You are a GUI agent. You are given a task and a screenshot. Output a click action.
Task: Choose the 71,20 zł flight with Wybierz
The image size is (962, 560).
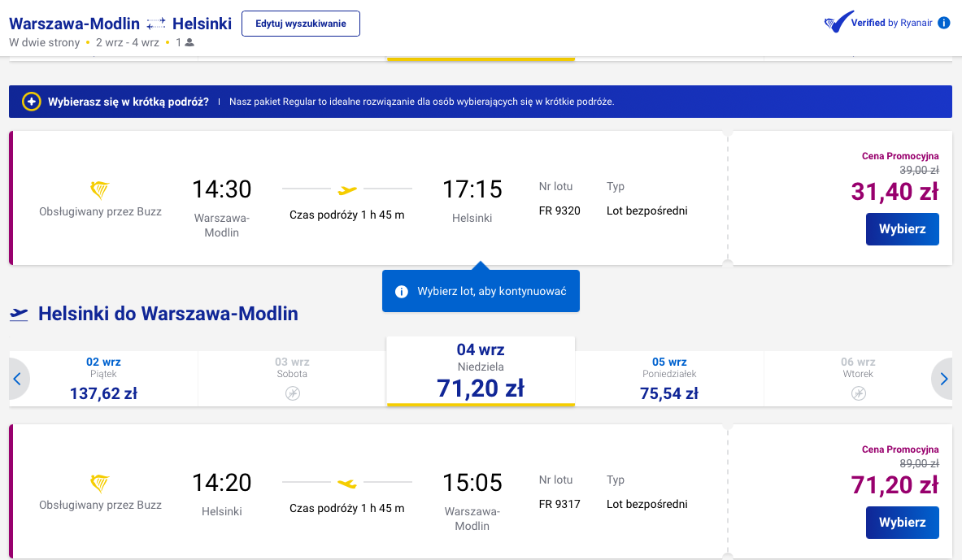(903, 523)
